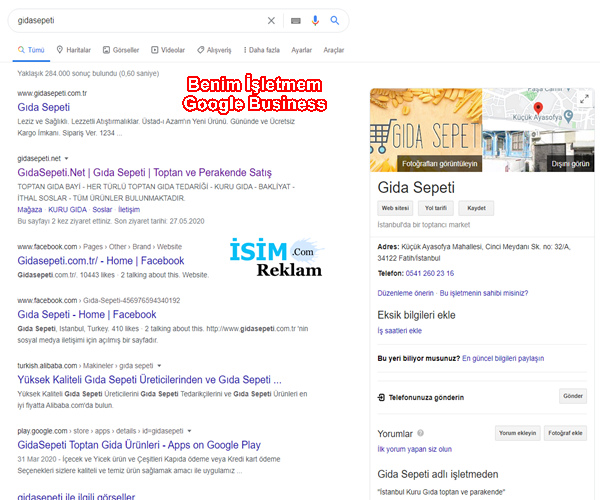Click İlk yorum yapan siz olun link
The image size is (600, 500).
point(414,449)
